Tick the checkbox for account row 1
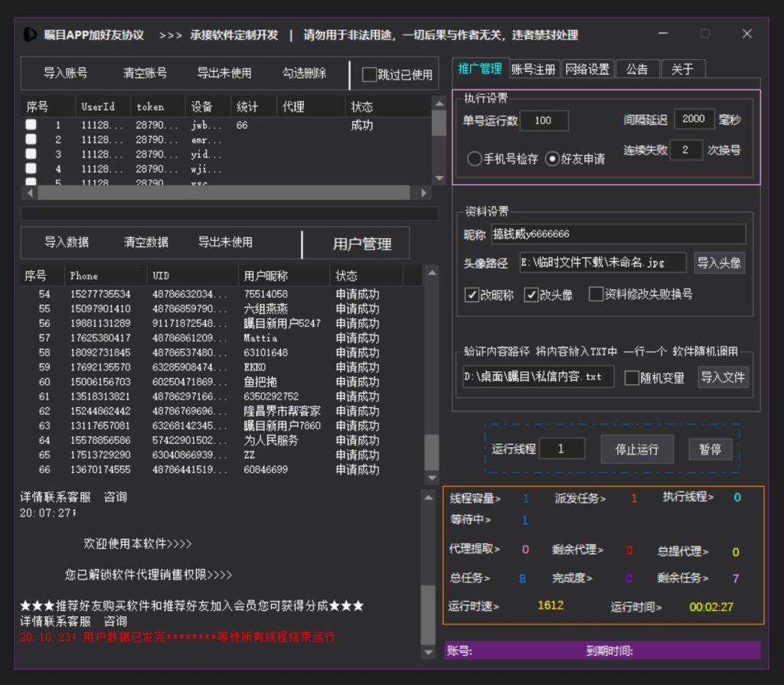The image size is (784, 685). [x=31, y=125]
